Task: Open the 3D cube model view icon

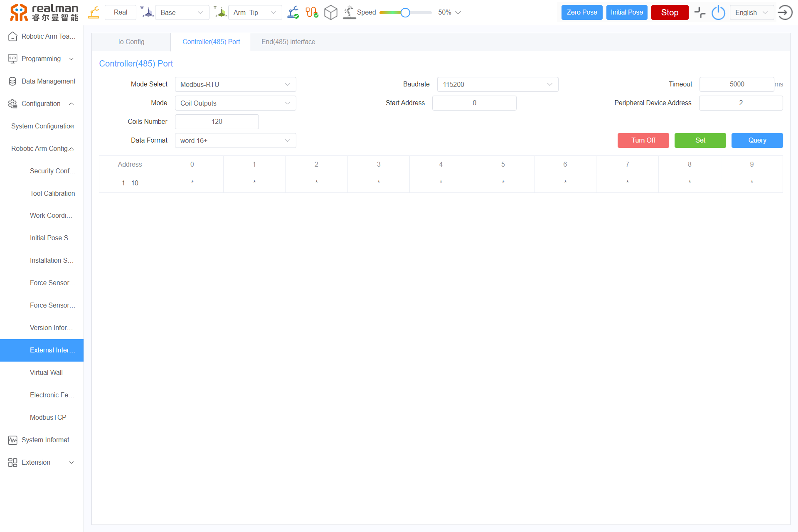Action: click(331, 12)
